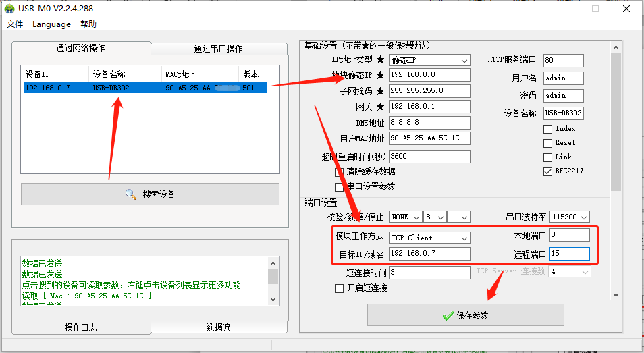Viewport: 644px width, 353px height.
Task: Click log line 读取 [ Mac : 9C A5 25 AA 5C 1C ]
Action: tap(86, 296)
